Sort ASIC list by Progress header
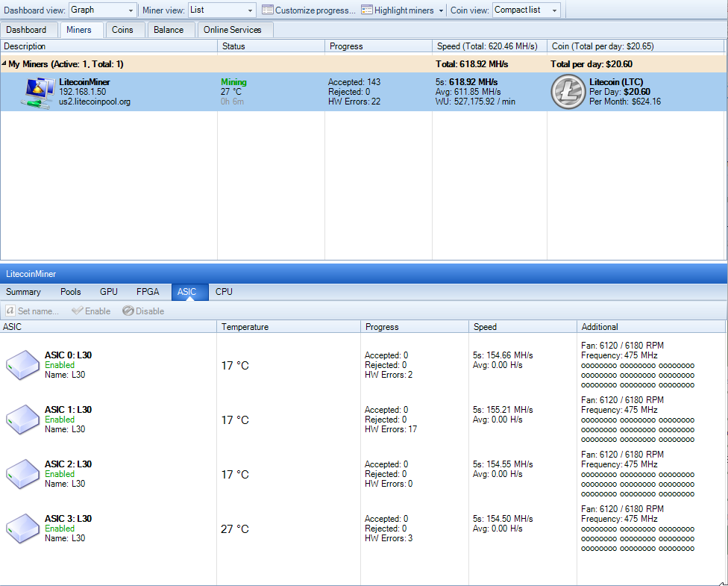 point(415,327)
